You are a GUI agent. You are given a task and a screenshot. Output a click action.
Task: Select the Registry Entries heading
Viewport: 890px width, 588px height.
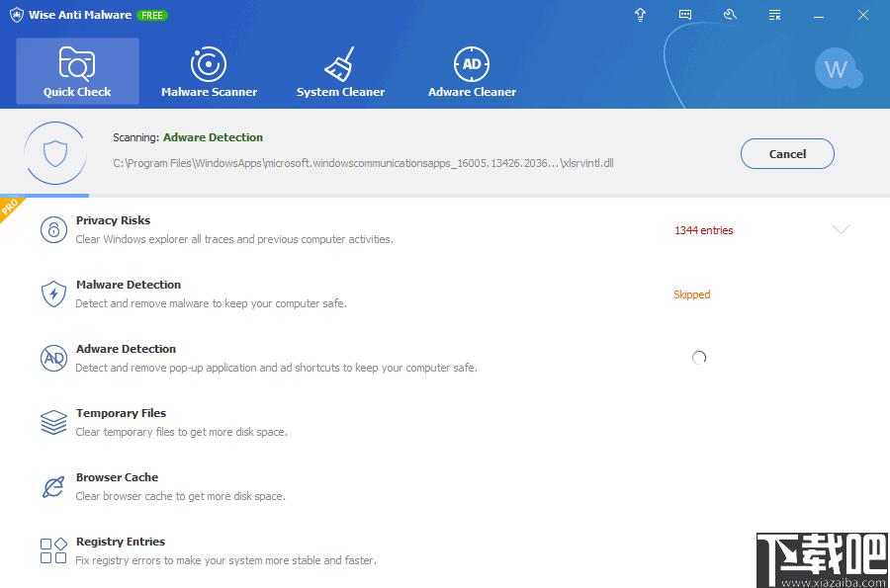[x=121, y=541]
